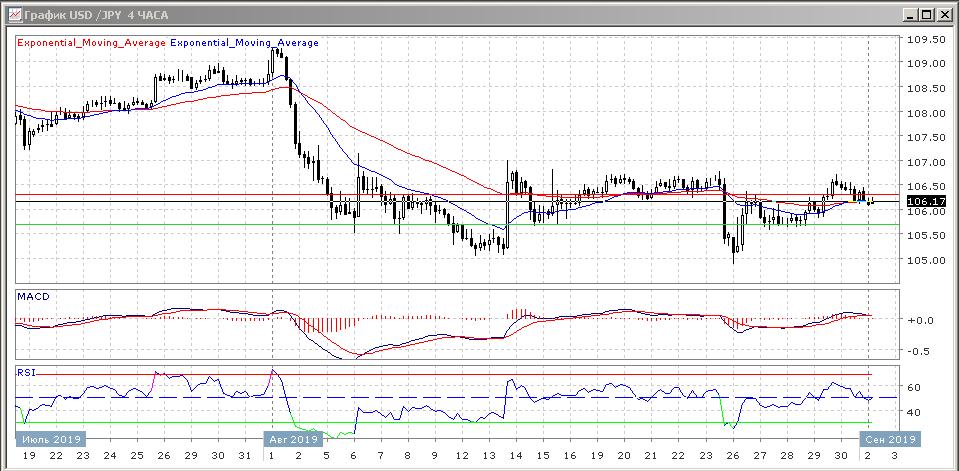The image size is (960, 471).
Task: Click date 14 on the time axis
Action: point(514,455)
